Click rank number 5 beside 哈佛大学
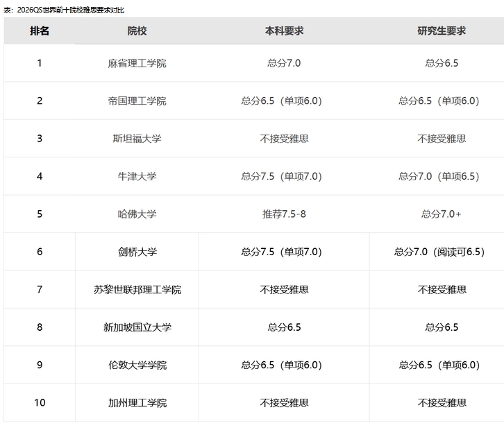This screenshot has height=423, width=504. tap(40, 214)
